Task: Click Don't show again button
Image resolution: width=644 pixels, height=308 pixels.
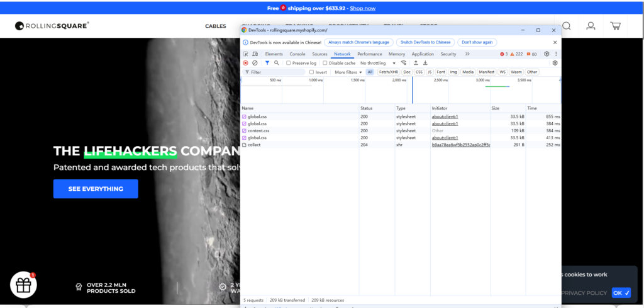Action: (x=477, y=42)
